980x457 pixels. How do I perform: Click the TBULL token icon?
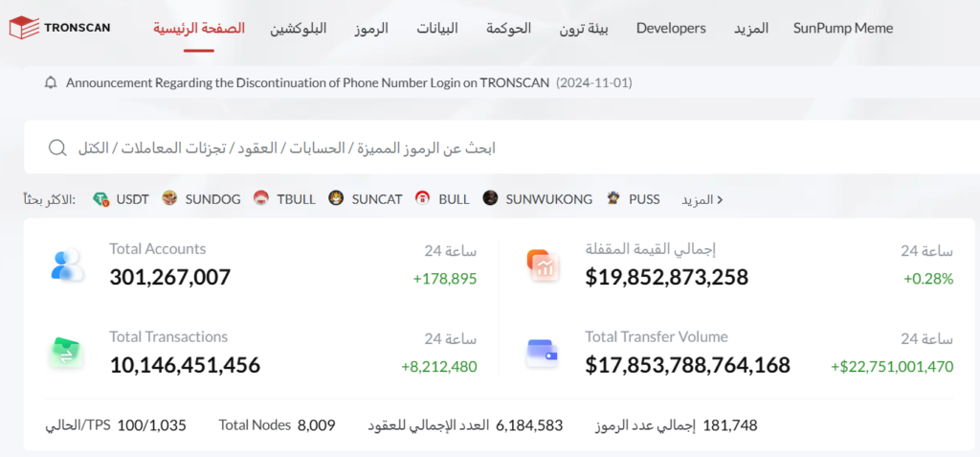(261, 199)
